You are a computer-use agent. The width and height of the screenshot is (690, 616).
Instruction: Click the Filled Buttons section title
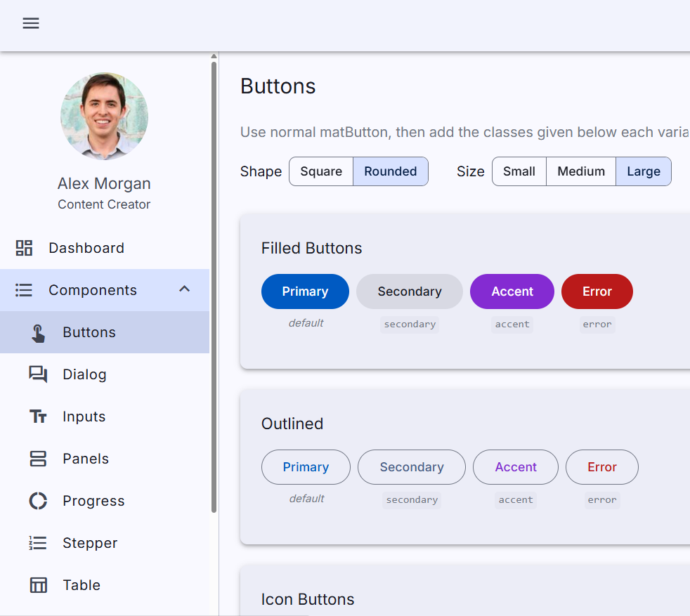(311, 248)
